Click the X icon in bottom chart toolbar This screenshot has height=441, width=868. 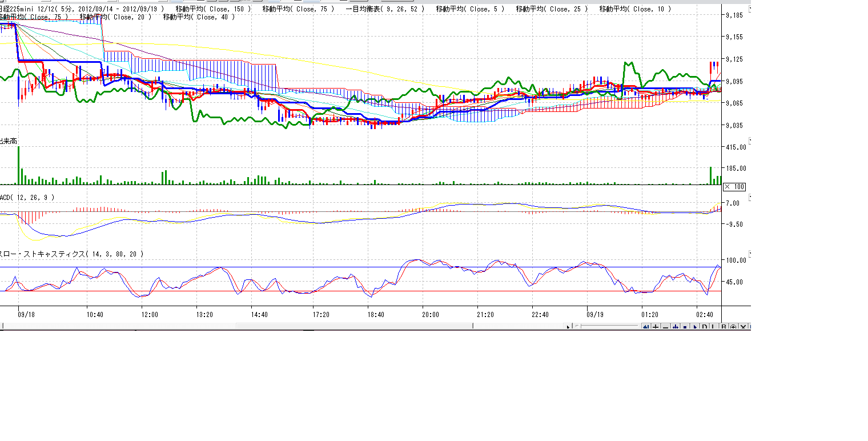tap(743, 327)
